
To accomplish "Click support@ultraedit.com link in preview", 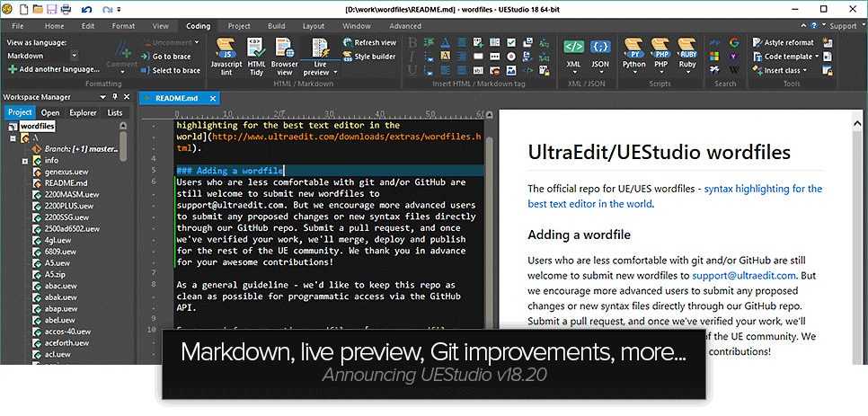I will click(744, 275).
